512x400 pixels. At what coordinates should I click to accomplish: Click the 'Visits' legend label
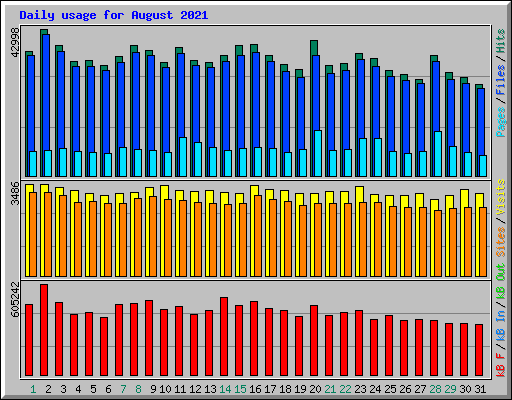point(501,198)
